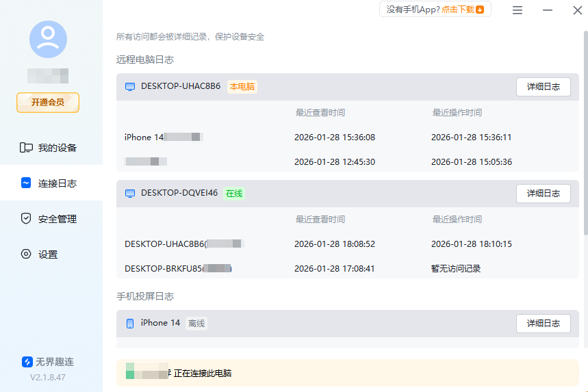Click the monitor icon beside DESKTOP-DQVEI46
This screenshot has height=392, width=588.
pyautogui.click(x=130, y=194)
